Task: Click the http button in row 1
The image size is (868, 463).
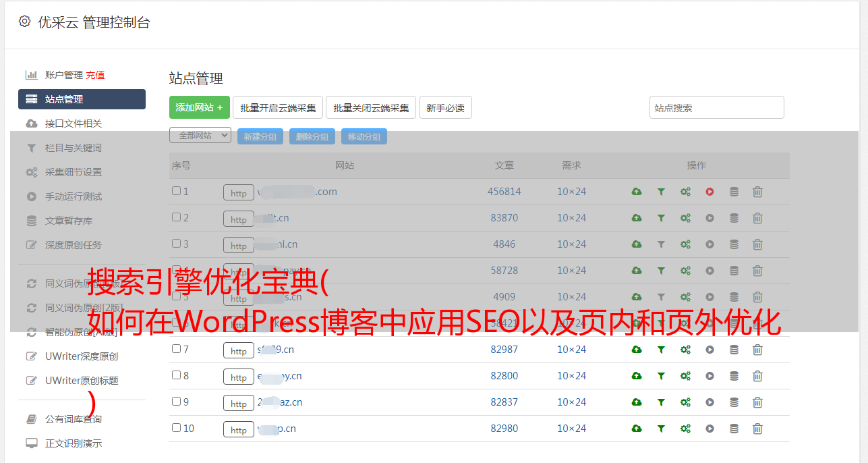Action: (239, 192)
